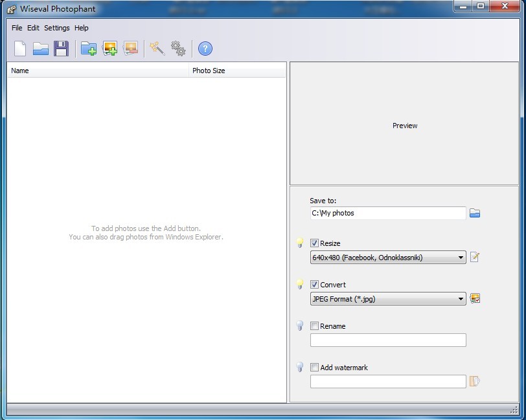This screenshot has height=420, width=526.
Task: Tick the Rename checkbox
Action: point(315,326)
